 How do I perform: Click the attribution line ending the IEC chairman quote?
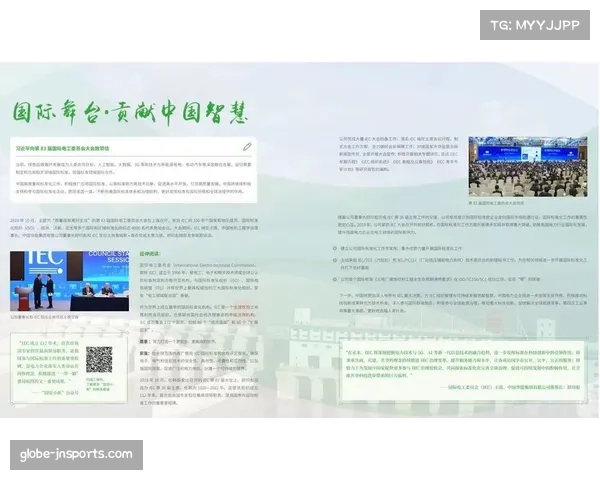510,387
